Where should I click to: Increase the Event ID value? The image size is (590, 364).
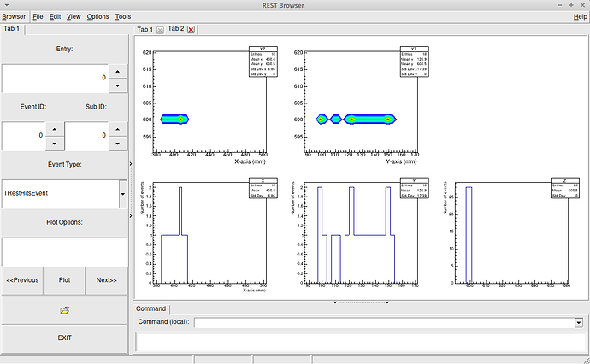[x=55, y=129]
